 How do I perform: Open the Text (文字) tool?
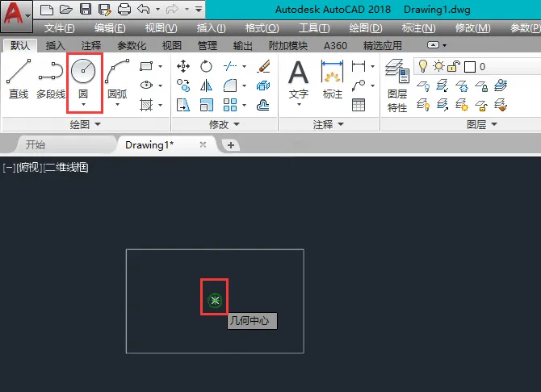299,79
